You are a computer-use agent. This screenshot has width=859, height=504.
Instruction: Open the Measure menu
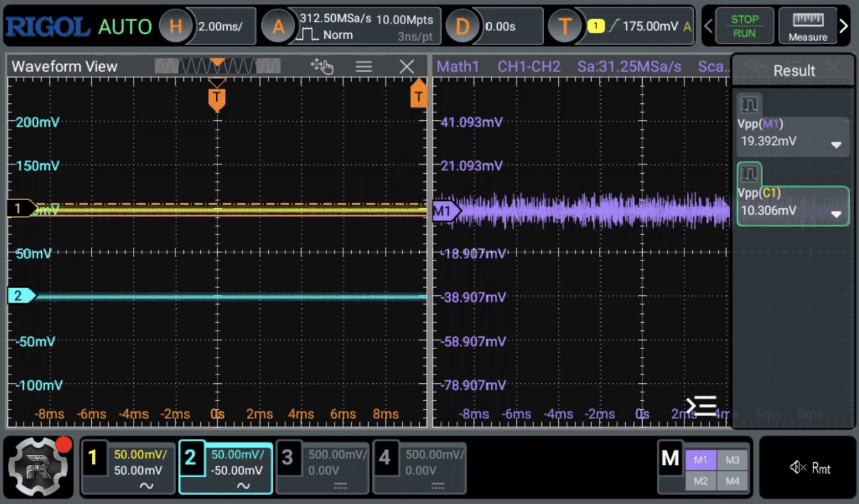click(808, 26)
